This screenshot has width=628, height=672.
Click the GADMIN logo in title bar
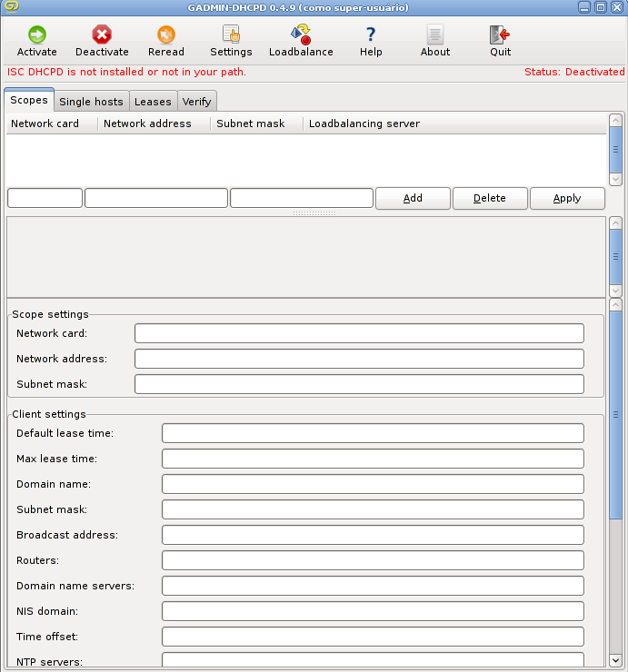tap(12, 7)
